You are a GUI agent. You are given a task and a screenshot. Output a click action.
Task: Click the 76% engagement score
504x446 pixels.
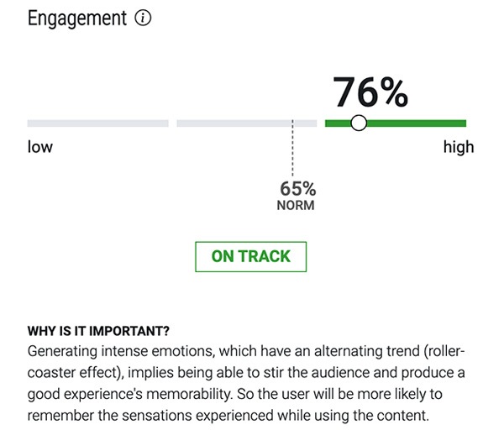[x=370, y=92]
